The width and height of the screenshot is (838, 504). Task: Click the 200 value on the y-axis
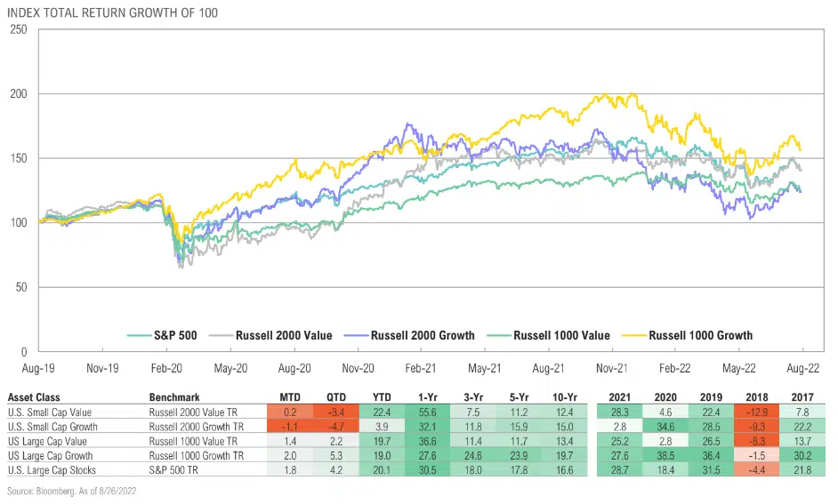(x=18, y=93)
